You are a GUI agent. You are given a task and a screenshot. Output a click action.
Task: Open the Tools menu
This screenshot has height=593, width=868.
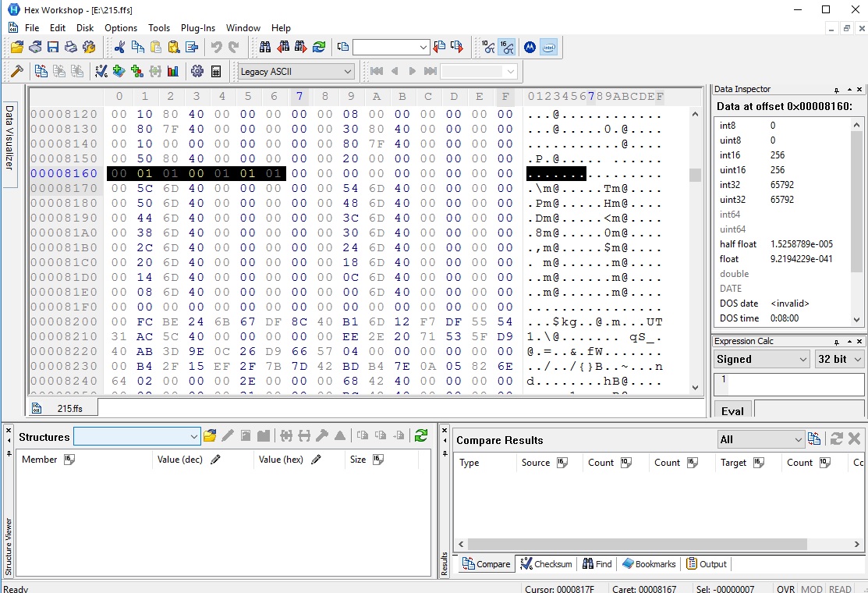159,27
